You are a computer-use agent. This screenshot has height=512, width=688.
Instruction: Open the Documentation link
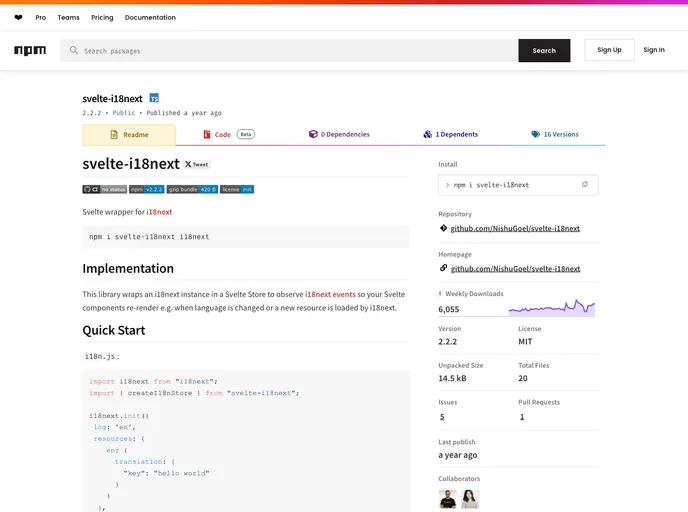[150, 18]
